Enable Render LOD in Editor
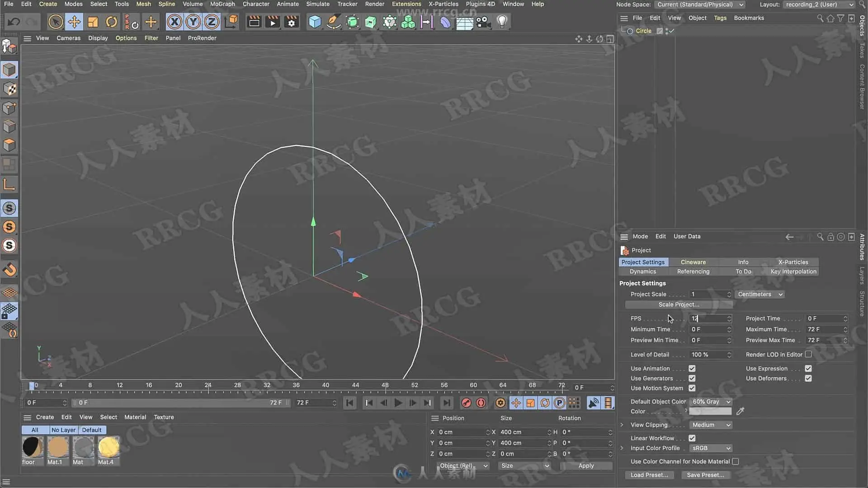868x488 pixels. click(x=808, y=354)
